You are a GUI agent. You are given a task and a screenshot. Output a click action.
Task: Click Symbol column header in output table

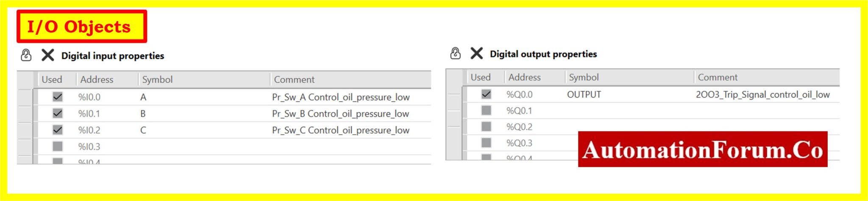click(x=584, y=77)
